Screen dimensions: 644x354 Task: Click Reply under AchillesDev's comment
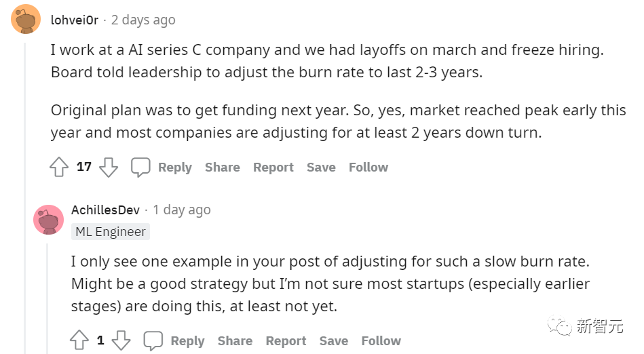[187, 340]
